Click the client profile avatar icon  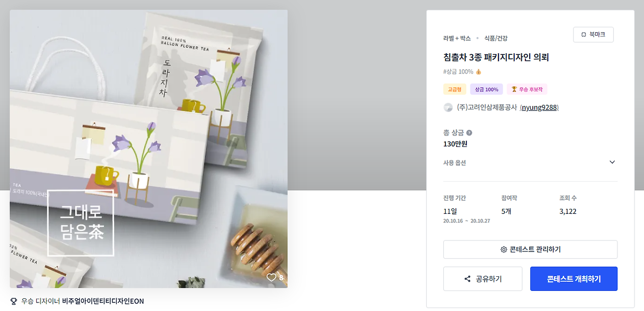pyautogui.click(x=448, y=107)
